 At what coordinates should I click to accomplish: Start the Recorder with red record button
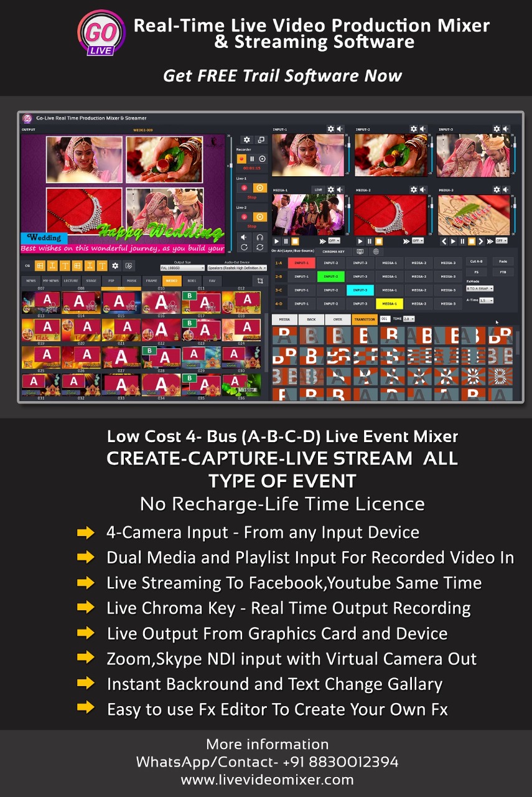point(241,159)
